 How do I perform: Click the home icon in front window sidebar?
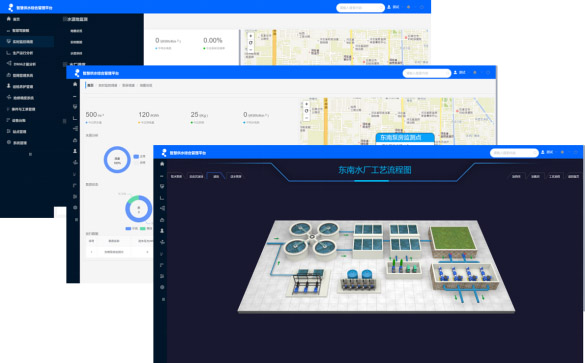click(x=162, y=164)
